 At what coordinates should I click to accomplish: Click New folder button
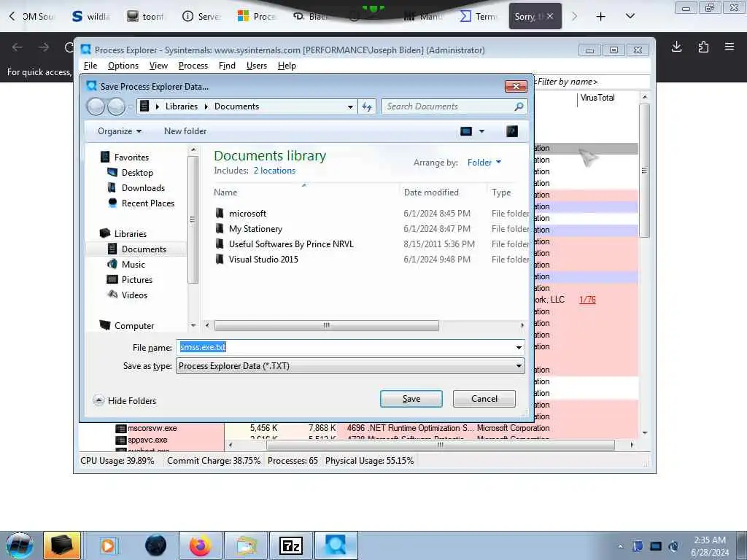click(185, 131)
